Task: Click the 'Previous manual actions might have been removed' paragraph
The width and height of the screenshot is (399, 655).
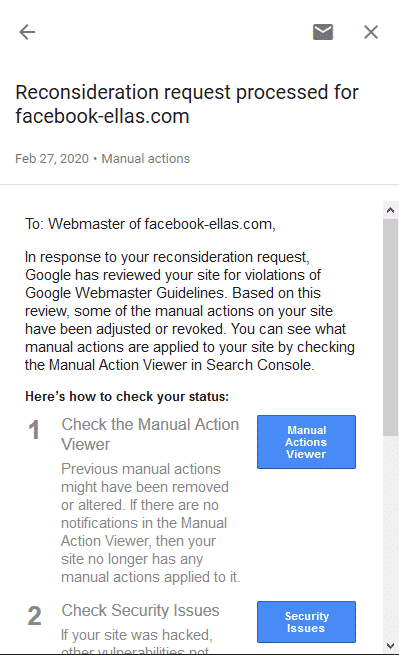Action: [150, 523]
